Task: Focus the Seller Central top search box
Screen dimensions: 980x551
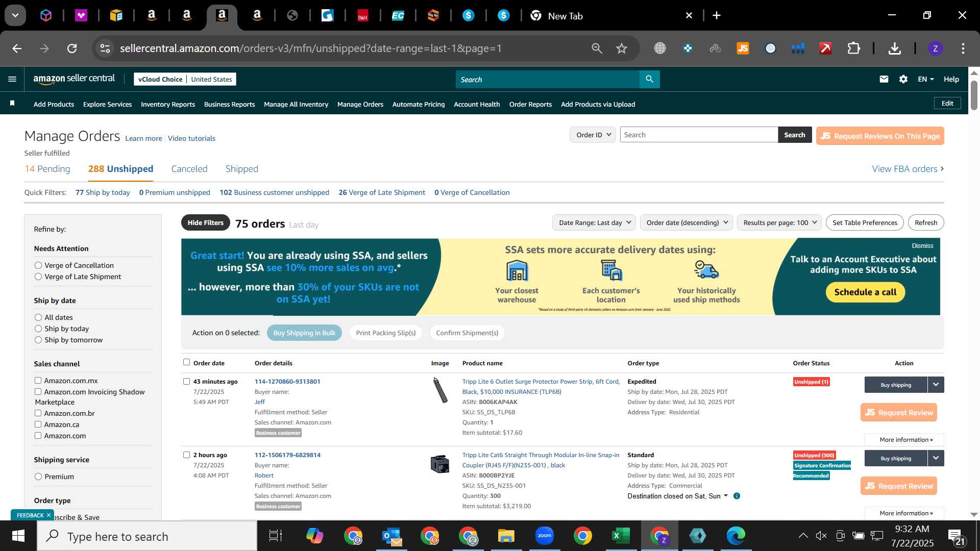Action: click(547, 79)
